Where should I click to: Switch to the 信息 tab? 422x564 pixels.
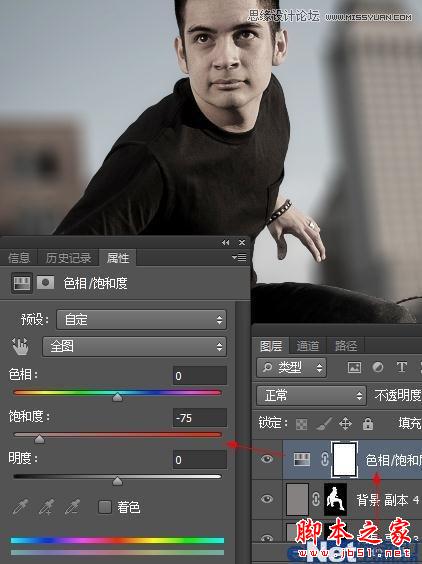click(x=19, y=258)
